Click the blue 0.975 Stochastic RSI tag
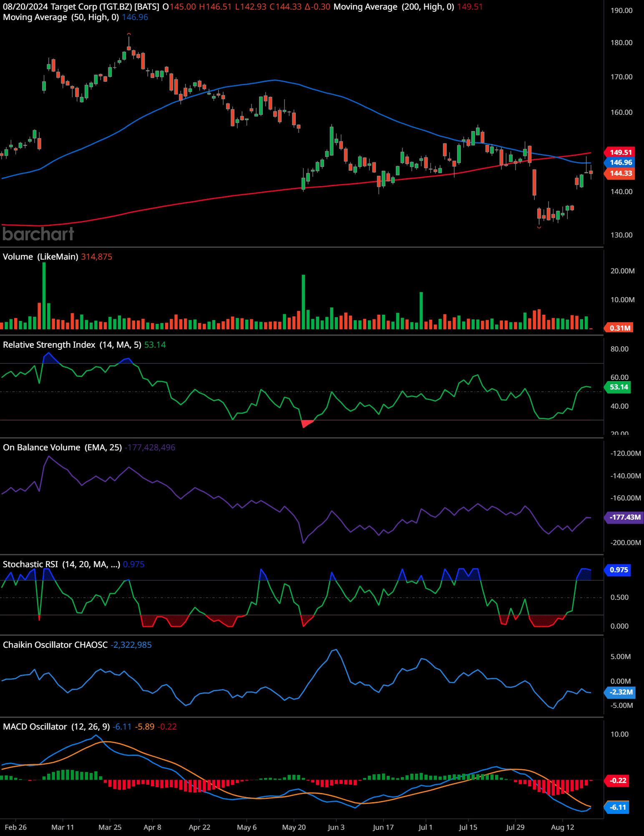Screen dimensions: 644x836 (618, 570)
